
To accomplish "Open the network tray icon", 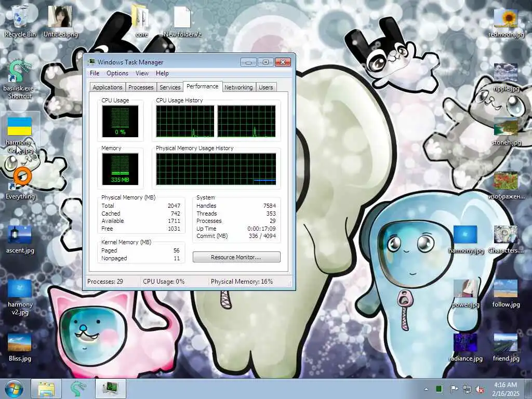I will click(x=467, y=390).
